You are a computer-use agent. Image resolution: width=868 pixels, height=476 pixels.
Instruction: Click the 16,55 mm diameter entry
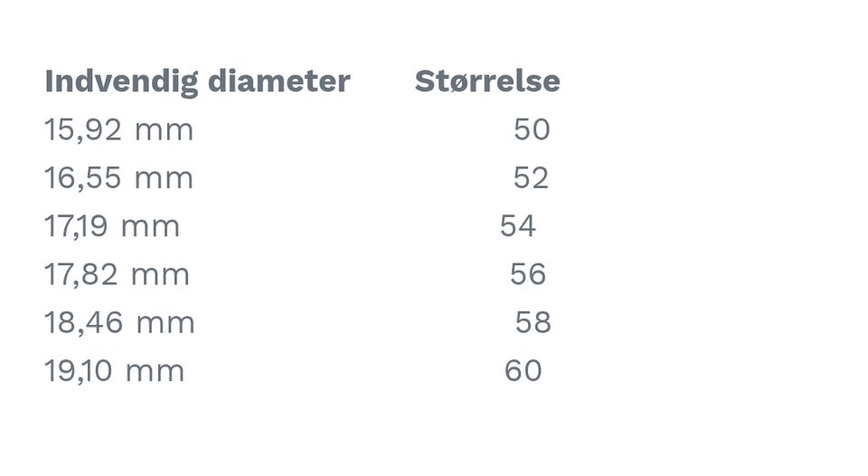click(118, 178)
